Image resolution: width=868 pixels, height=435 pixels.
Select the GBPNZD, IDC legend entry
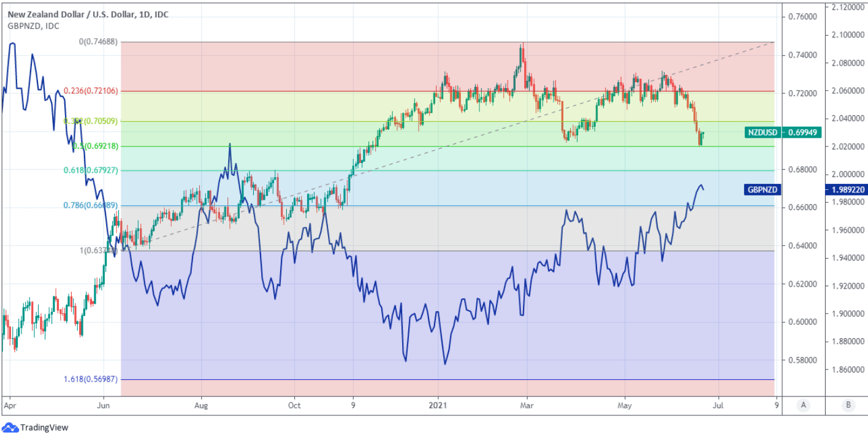tap(33, 25)
